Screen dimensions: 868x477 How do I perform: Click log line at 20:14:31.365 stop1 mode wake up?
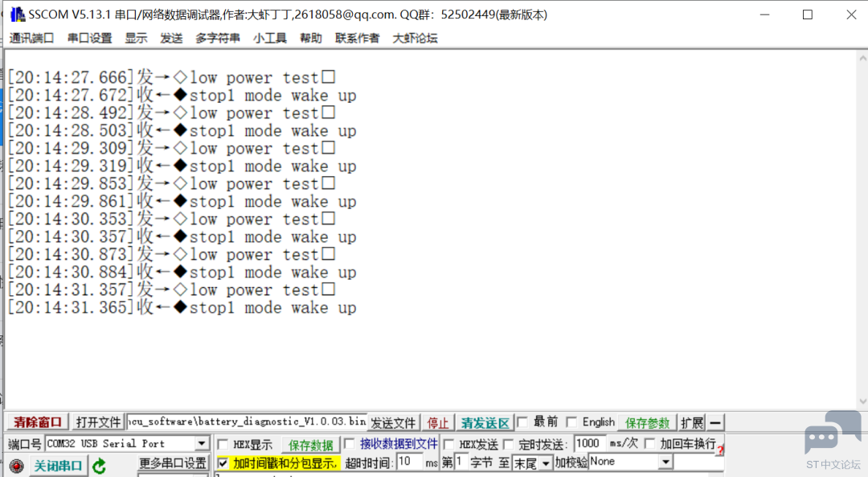[x=182, y=308]
